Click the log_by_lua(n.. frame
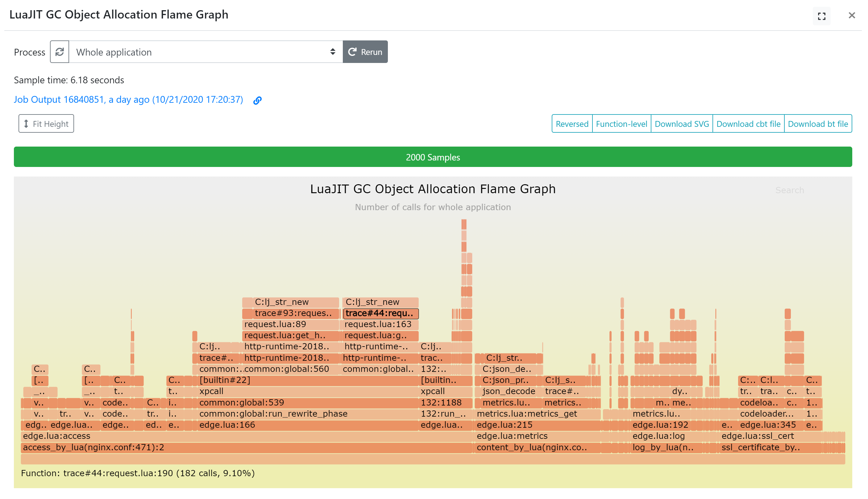The image size is (868, 499). pyautogui.click(x=666, y=447)
